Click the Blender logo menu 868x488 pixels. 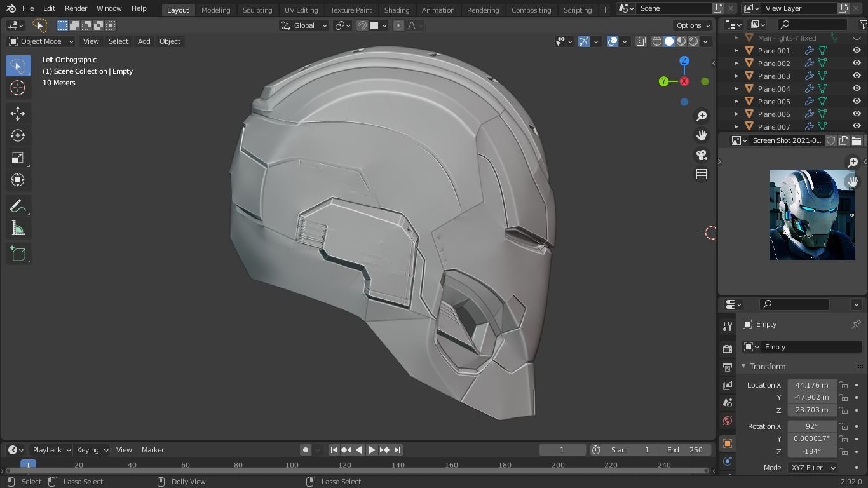coord(11,8)
